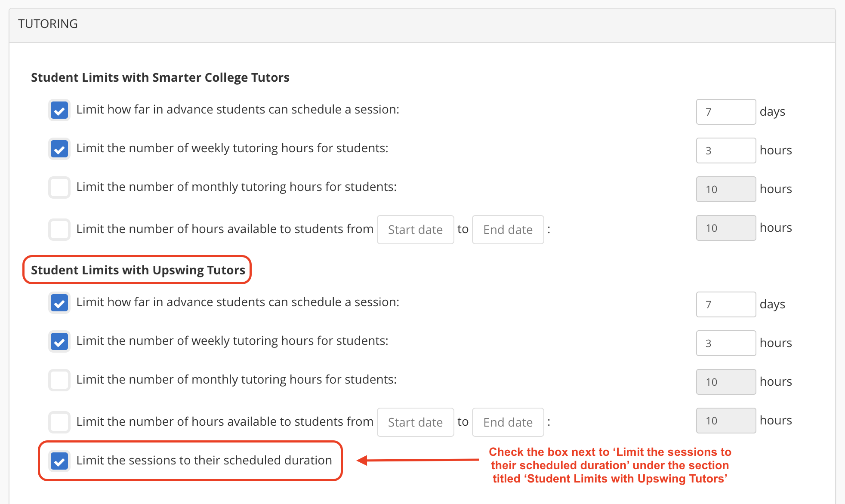Screen dimensions: 845x504
Task: Click days field for Upswing Tutors advance limit
Action: click(x=726, y=304)
